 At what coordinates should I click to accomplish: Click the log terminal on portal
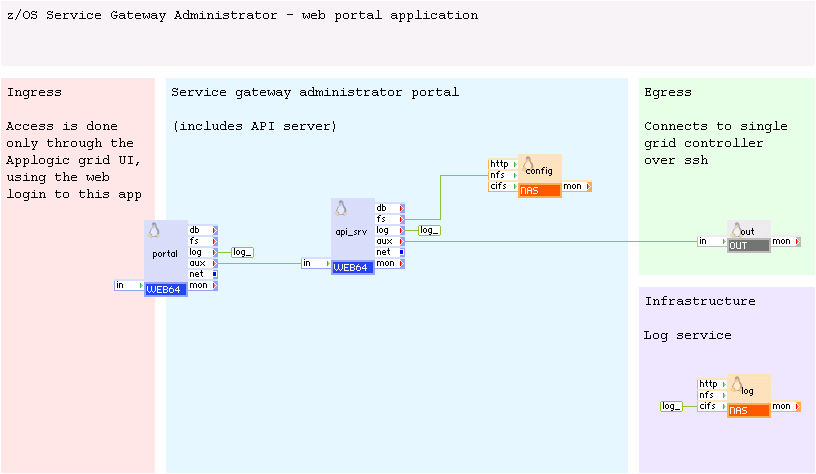(x=202, y=252)
